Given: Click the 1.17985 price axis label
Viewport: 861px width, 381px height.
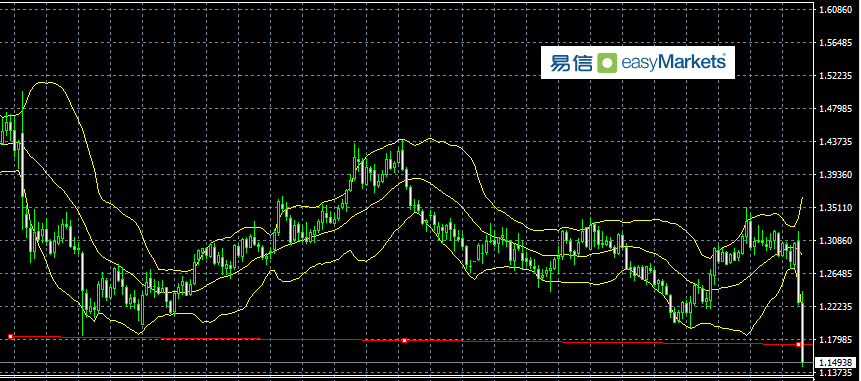Looking at the screenshot, I should pyautogui.click(x=835, y=339).
